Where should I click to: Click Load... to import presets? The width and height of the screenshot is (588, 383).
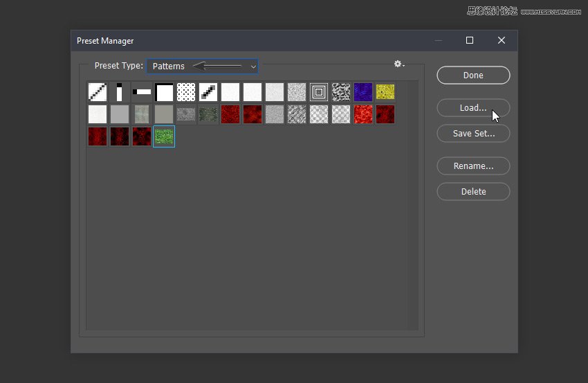click(x=473, y=108)
